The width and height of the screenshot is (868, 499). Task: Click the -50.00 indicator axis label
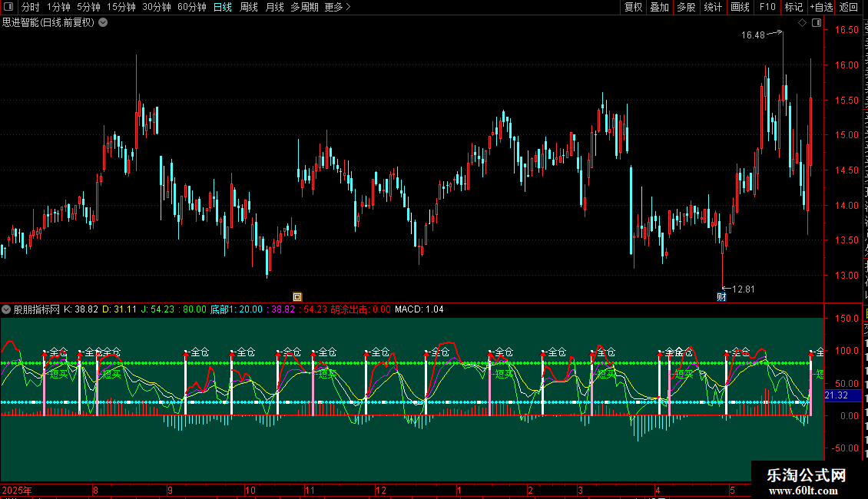click(845, 448)
